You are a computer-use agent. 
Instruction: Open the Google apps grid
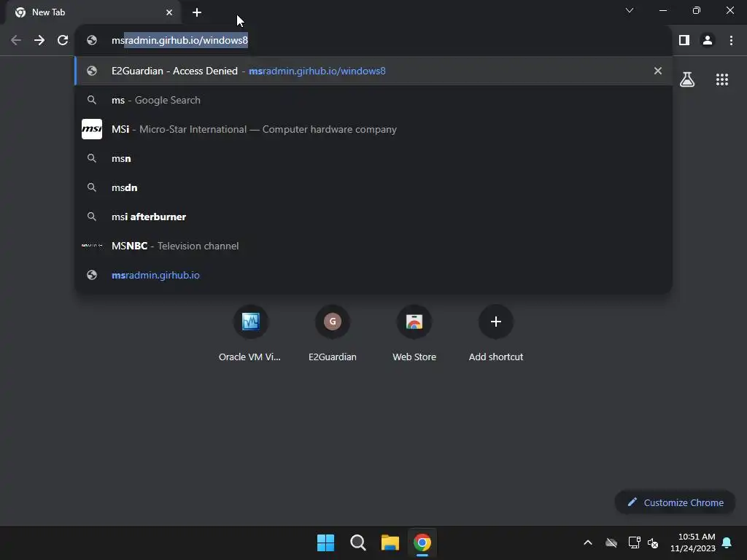(x=722, y=79)
